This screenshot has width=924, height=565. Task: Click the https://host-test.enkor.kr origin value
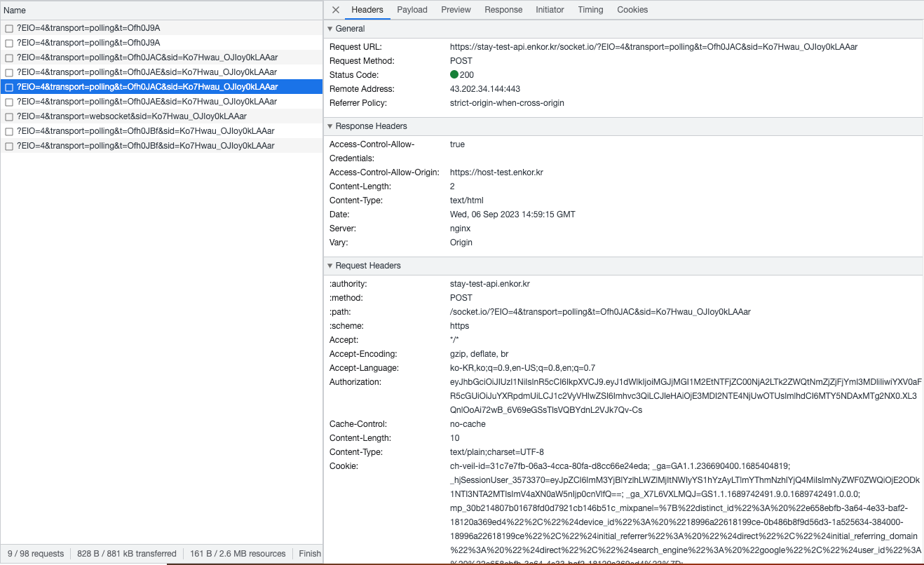point(496,172)
